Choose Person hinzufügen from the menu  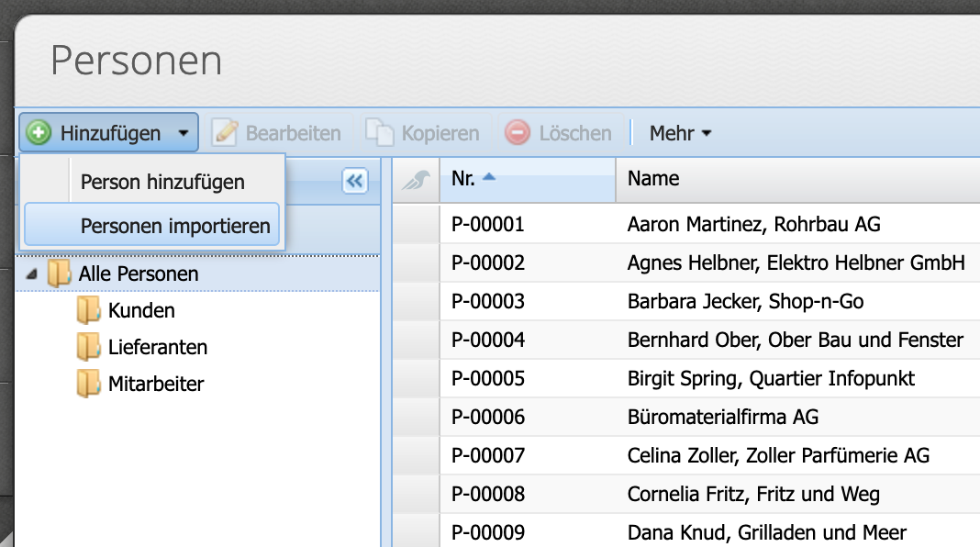[163, 182]
